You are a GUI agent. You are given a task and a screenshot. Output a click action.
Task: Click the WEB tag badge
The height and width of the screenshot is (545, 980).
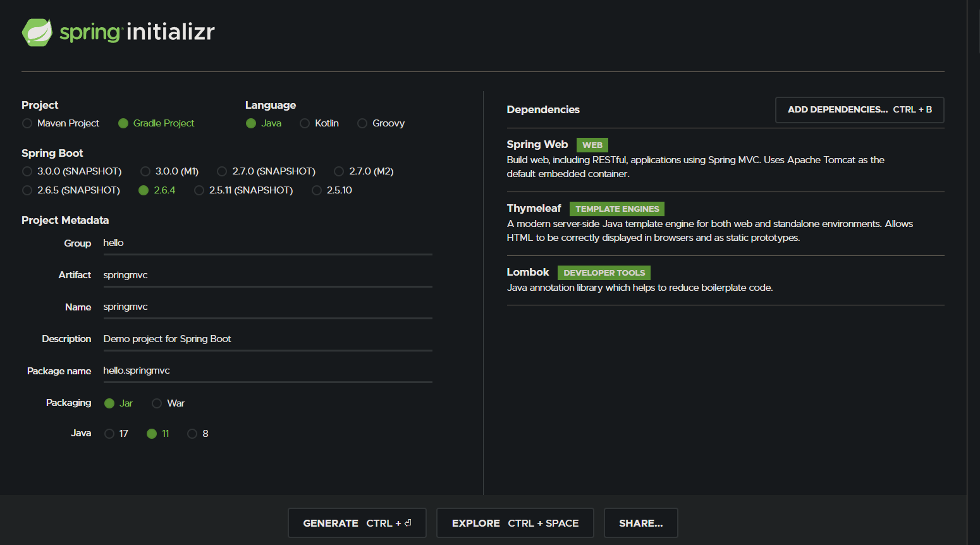(x=592, y=145)
